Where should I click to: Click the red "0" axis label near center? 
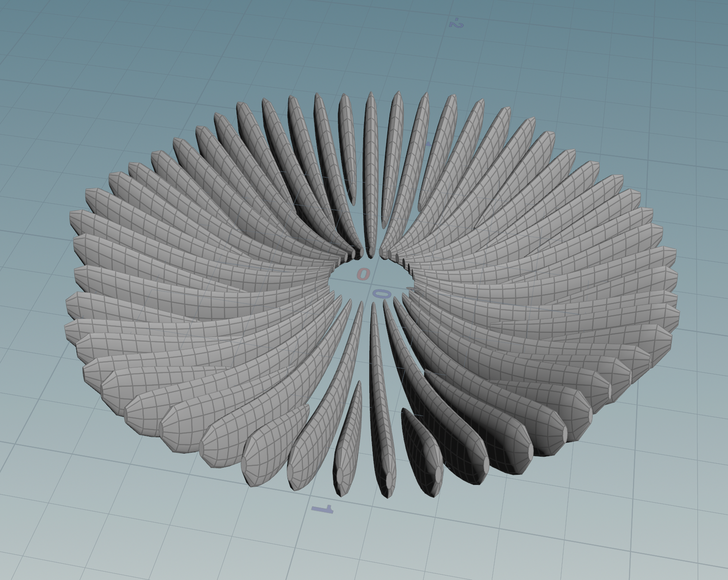[363, 273]
